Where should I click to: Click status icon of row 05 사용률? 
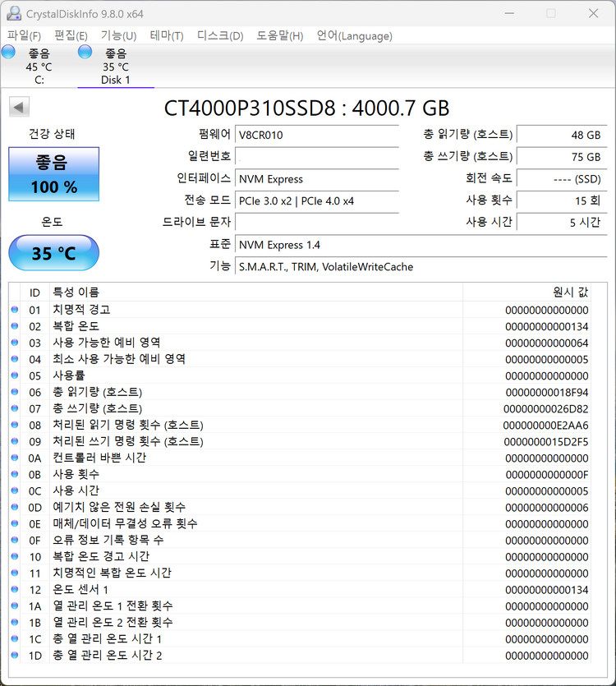coord(15,375)
